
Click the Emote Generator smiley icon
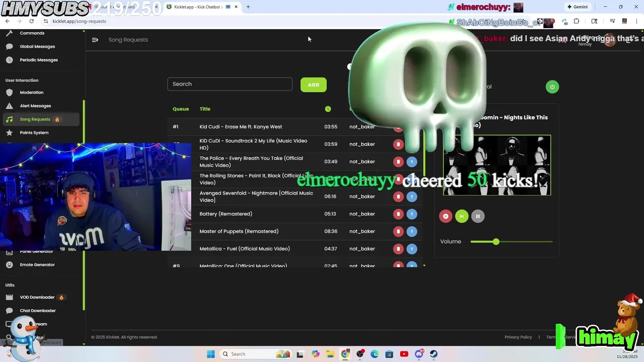click(9, 265)
